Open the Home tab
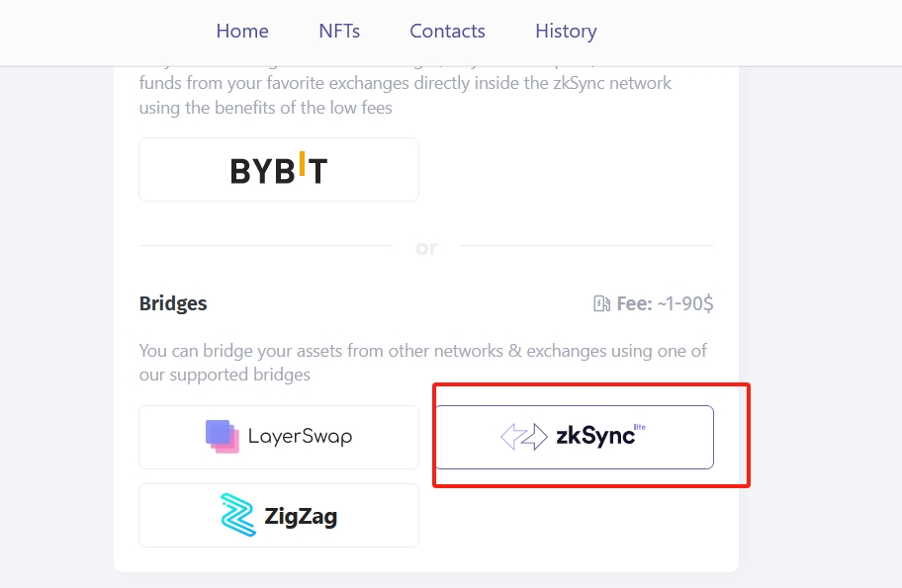The width and height of the screenshot is (902, 588). click(242, 31)
